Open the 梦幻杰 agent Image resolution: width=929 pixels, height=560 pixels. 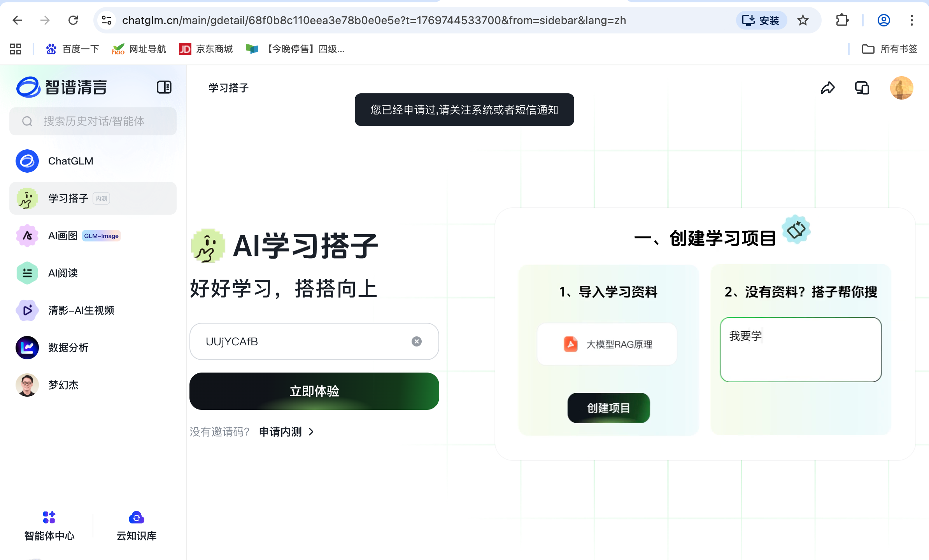click(x=63, y=385)
